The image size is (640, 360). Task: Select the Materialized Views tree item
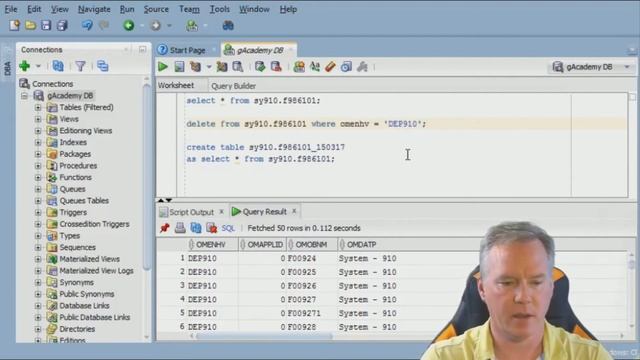[89, 259]
